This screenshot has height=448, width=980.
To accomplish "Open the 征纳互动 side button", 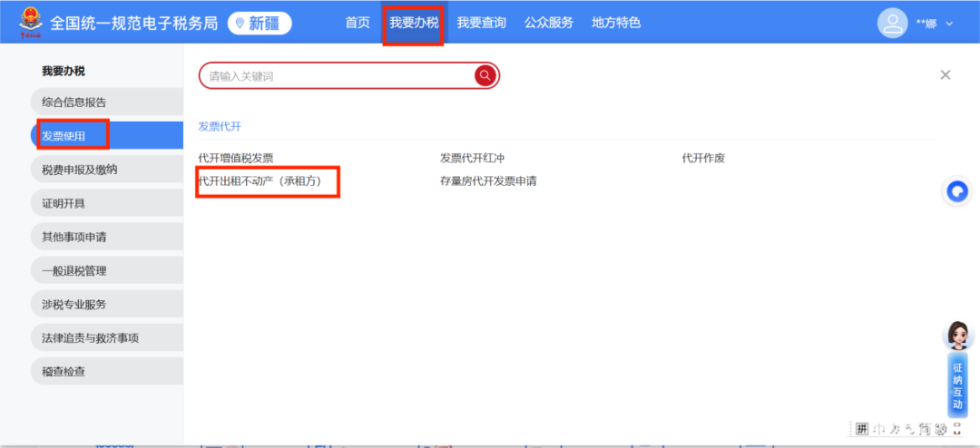I will click(957, 385).
